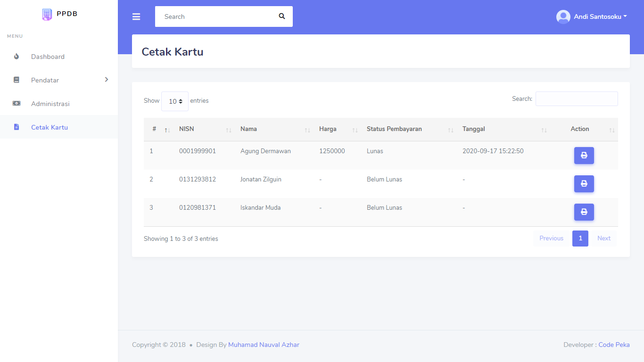The image size is (644, 362).
Task: Click the Cetak Kartu document icon
Action: [17, 127]
